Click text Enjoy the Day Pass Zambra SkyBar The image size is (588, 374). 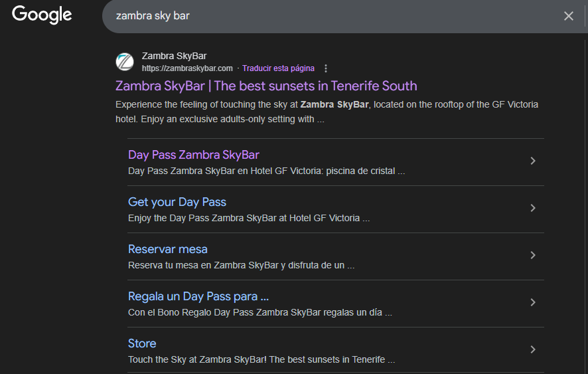[249, 218]
